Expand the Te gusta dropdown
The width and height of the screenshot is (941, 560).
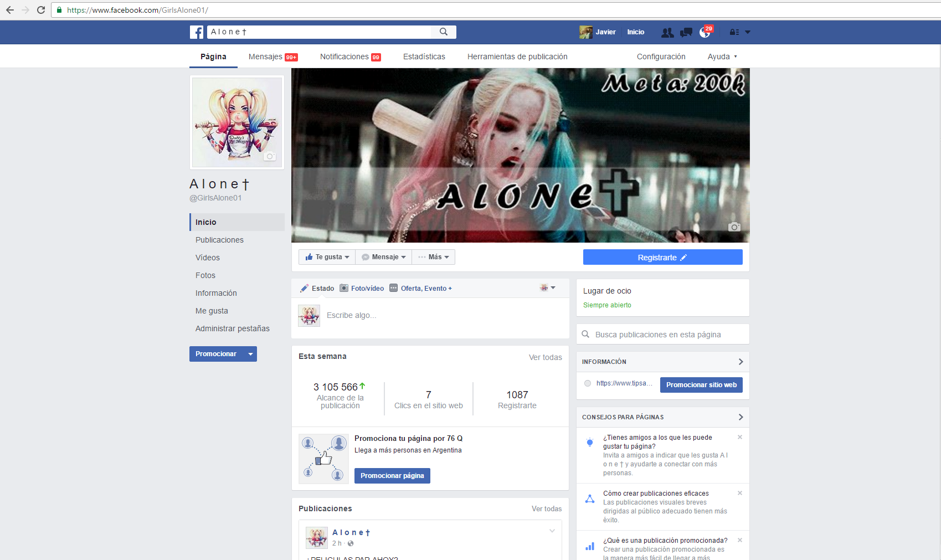(x=327, y=257)
